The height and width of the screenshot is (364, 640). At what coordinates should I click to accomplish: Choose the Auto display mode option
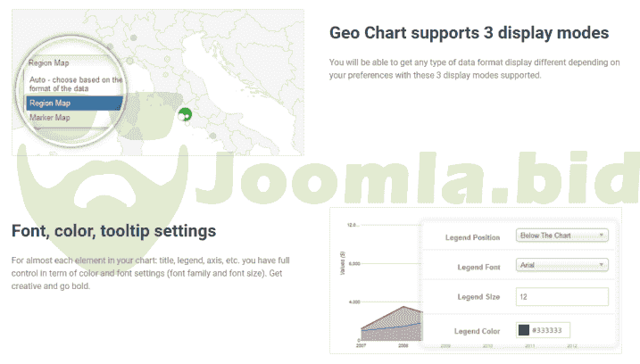75,84
